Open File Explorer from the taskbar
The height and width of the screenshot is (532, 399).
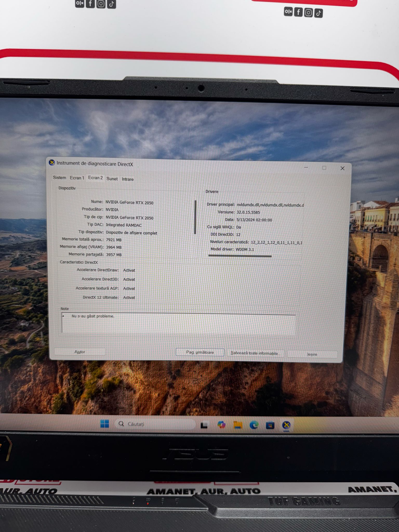click(238, 425)
